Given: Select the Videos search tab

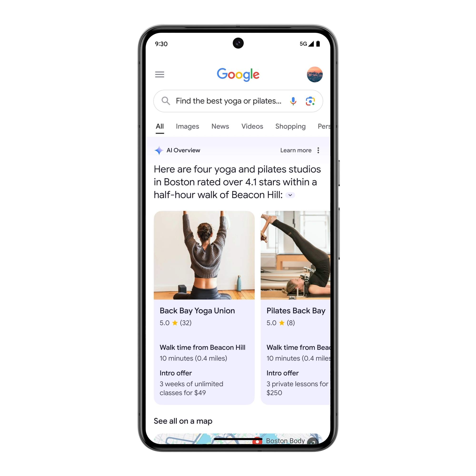Looking at the screenshot, I should click(x=252, y=126).
